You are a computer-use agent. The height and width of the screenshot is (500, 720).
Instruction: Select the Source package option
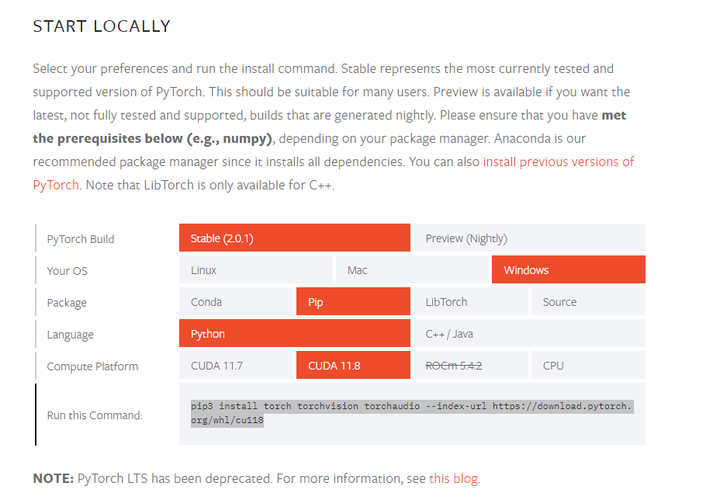[588, 302]
